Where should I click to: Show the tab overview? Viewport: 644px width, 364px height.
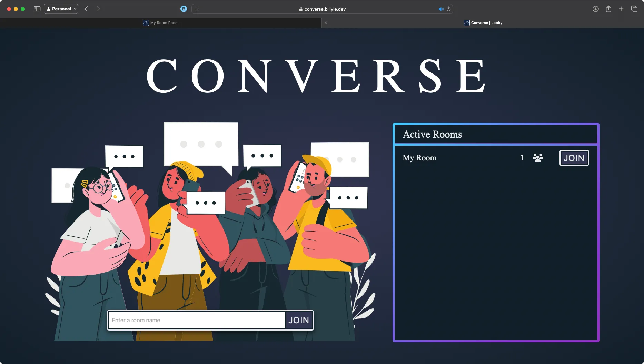pos(635,9)
